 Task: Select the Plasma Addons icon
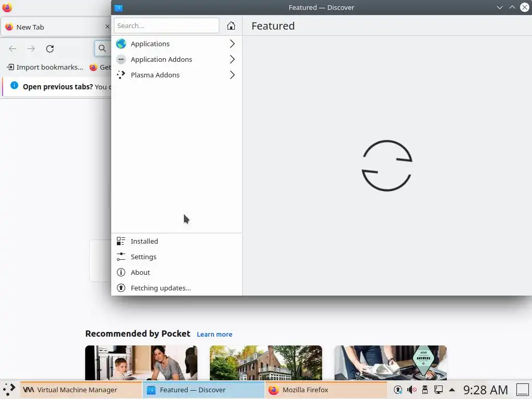(x=121, y=75)
